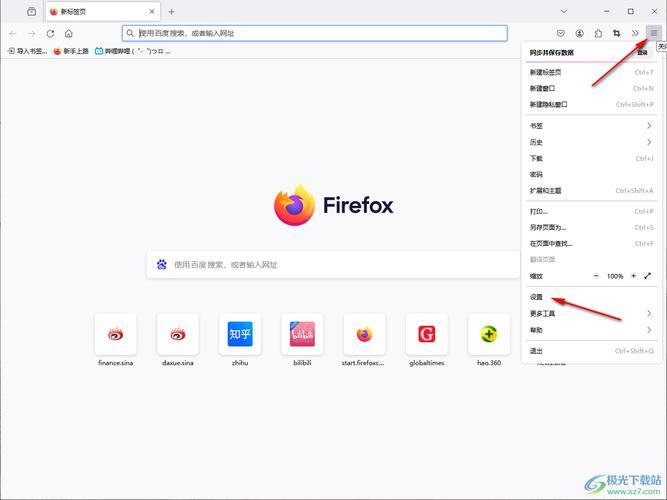
Task: Reset zoom via the 100% label
Action: pos(615,276)
